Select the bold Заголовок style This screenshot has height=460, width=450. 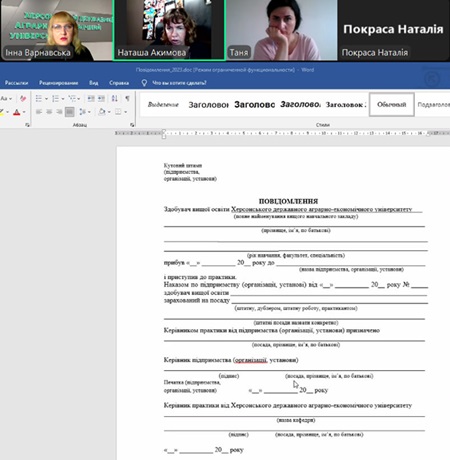click(x=254, y=105)
